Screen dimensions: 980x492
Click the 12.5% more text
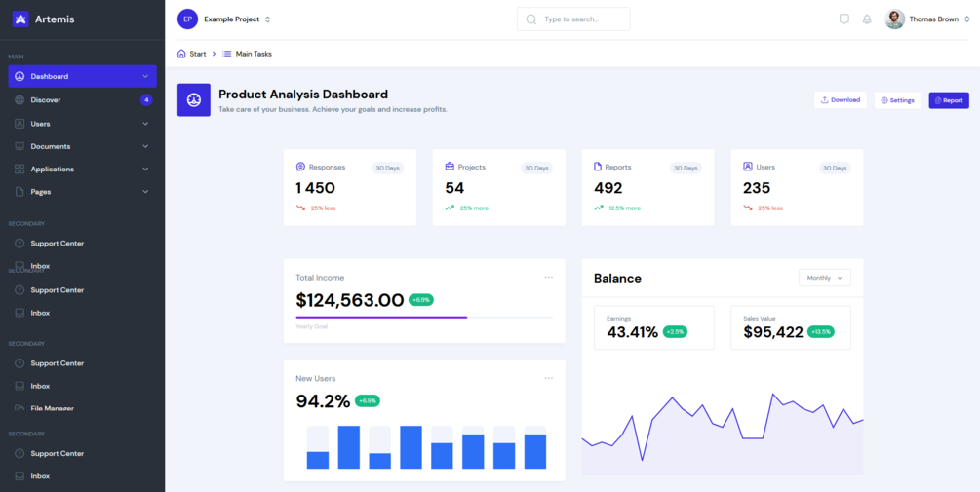[x=625, y=208]
